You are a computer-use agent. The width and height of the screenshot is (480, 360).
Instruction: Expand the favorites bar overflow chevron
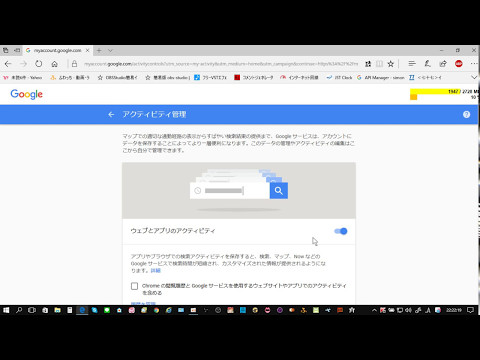(x=474, y=77)
